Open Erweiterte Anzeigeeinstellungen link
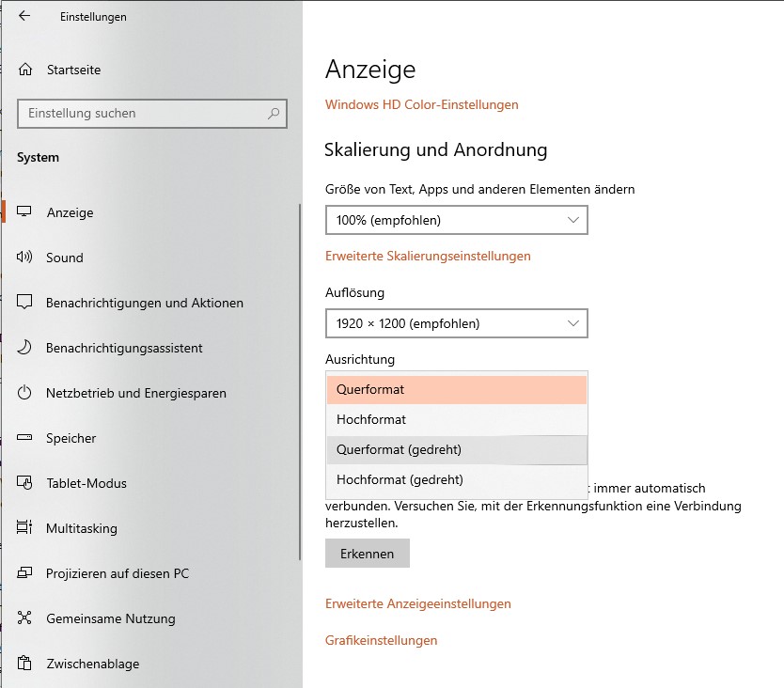This screenshot has height=688, width=784. [418, 603]
